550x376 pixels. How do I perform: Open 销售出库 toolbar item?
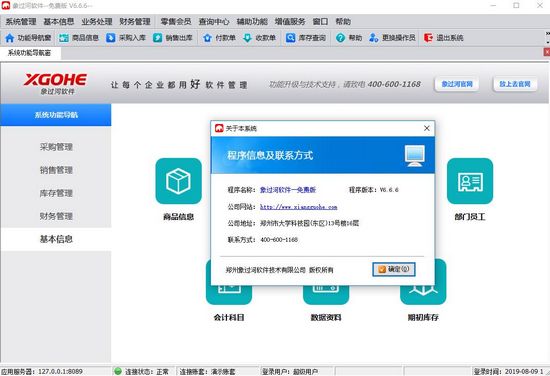(173, 38)
